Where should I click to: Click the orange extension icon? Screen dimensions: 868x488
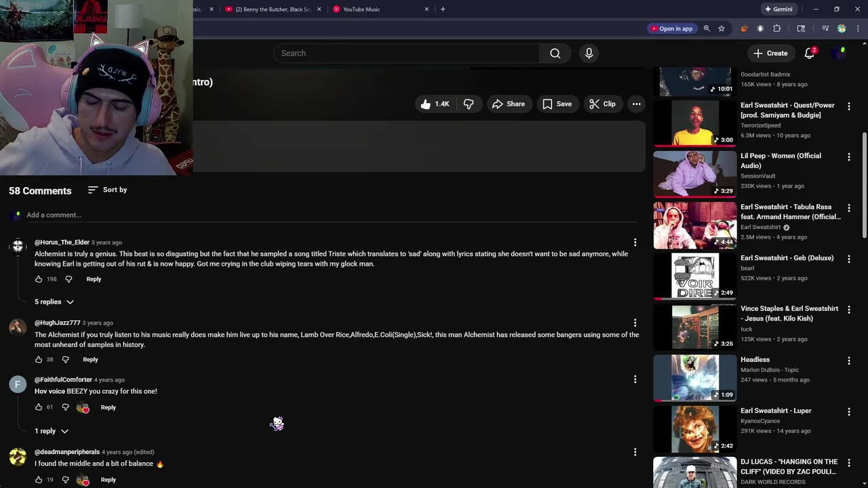(744, 28)
